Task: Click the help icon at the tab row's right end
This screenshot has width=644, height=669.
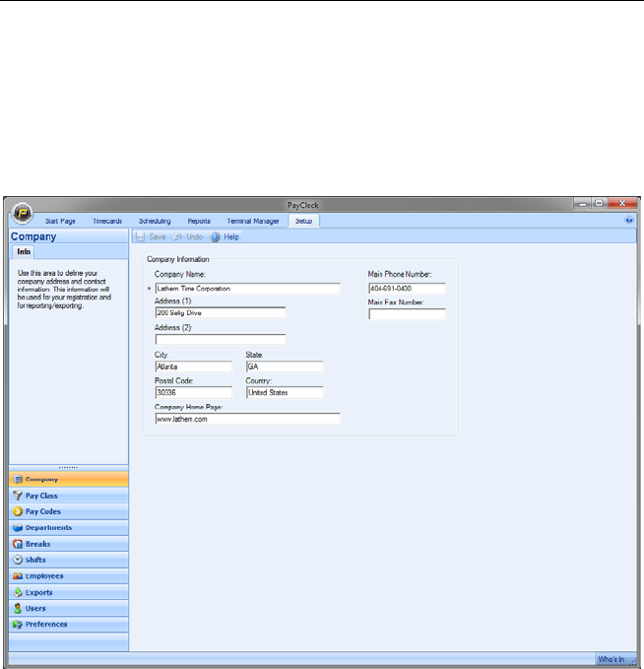Action: [x=629, y=220]
